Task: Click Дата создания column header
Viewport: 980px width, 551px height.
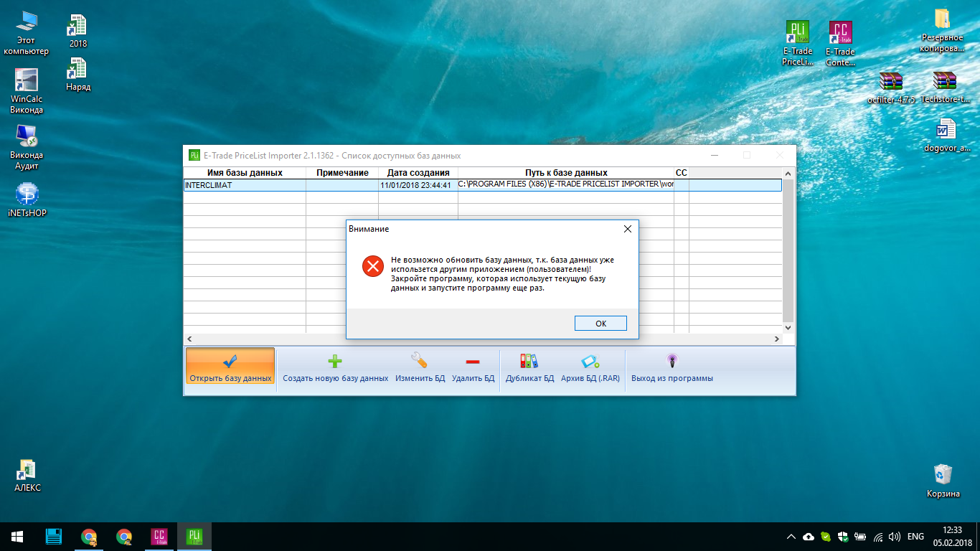Action: tap(418, 173)
